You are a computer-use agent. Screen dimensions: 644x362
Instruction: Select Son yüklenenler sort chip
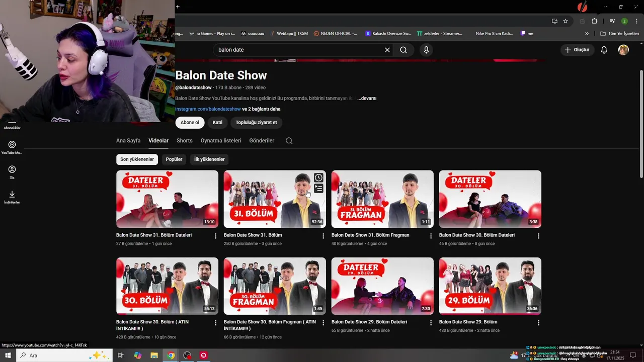pyautogui.click(x=137, y=159)
